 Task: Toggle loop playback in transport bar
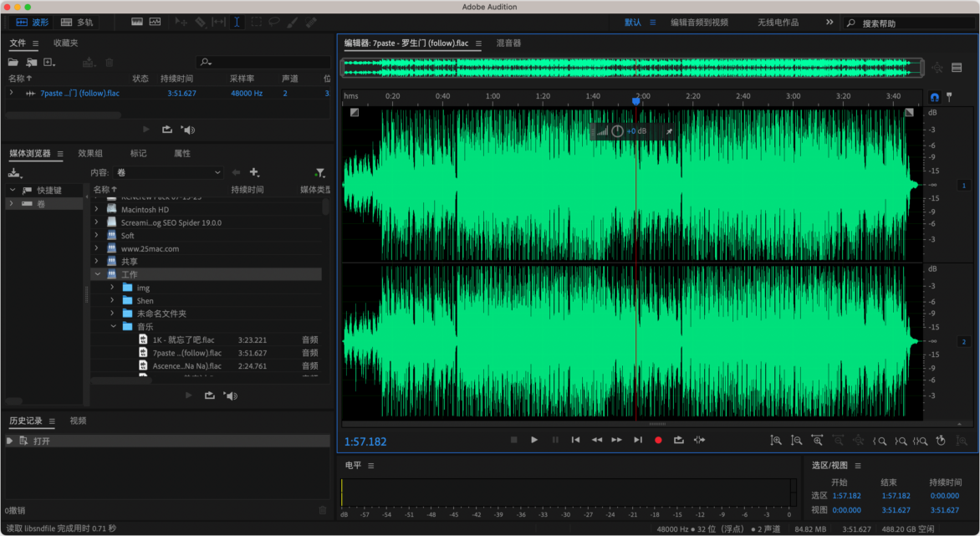[x=679, y=440]
